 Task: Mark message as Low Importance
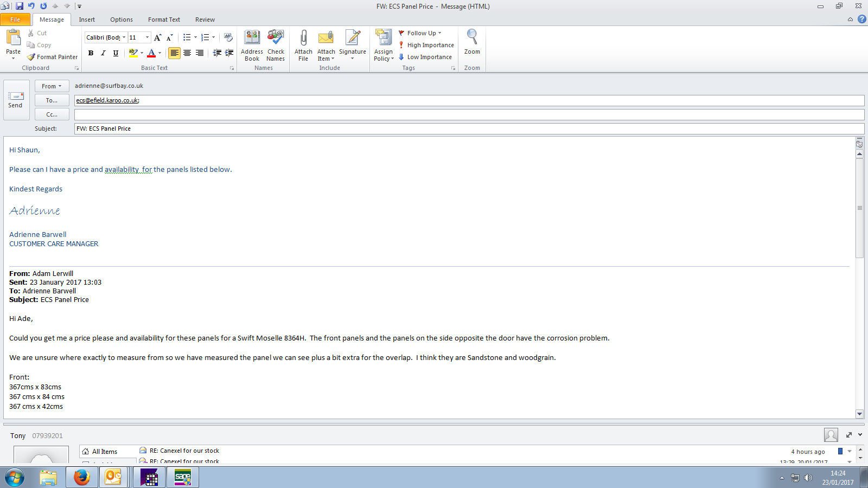pyautogui.click(x=425, y=57)
